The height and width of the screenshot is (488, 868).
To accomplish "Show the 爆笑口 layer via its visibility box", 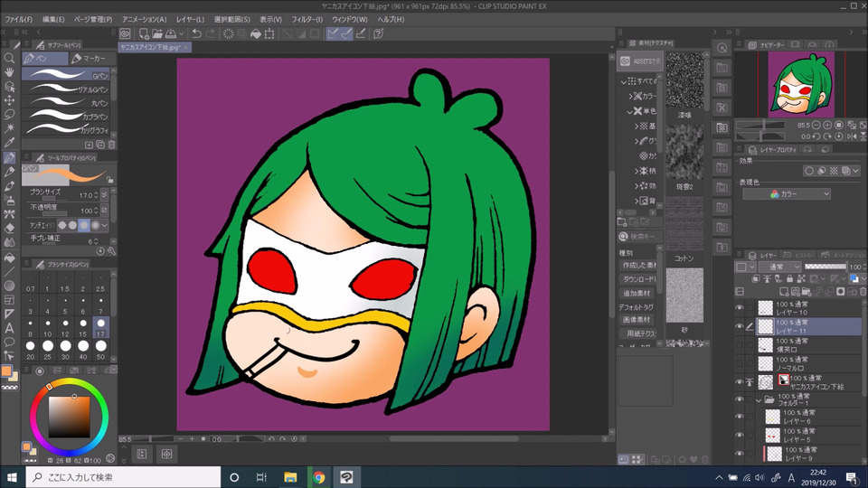I will click(740, 345).
